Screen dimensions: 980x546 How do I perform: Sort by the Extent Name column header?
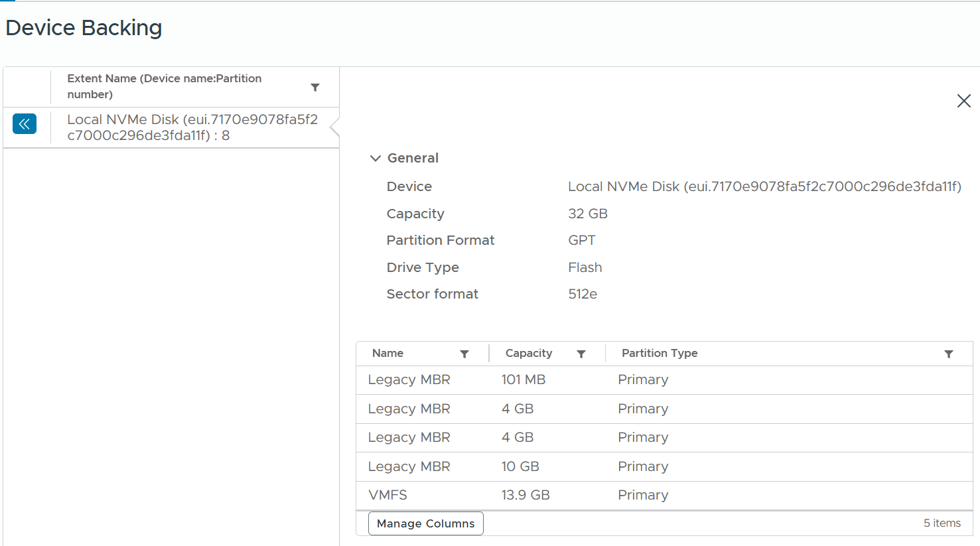pos(165,86)
